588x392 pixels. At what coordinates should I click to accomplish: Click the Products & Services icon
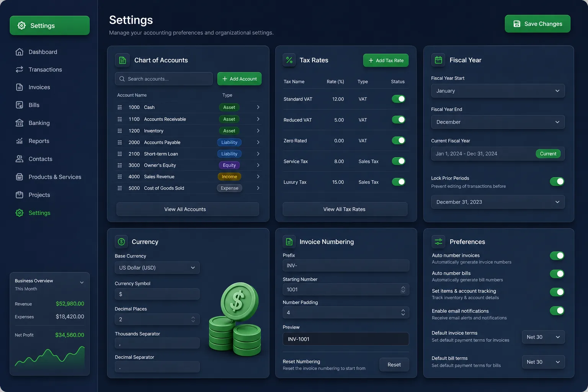pos(20,177)
